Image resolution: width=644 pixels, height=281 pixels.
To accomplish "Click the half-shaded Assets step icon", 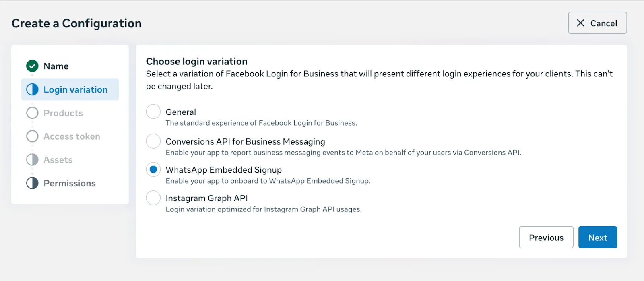I will [32, 160].
